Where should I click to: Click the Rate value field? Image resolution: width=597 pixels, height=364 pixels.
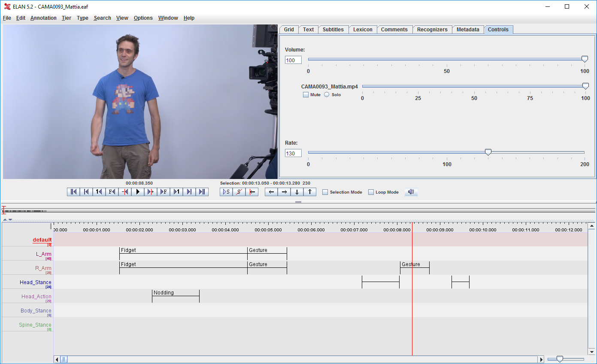293,153
